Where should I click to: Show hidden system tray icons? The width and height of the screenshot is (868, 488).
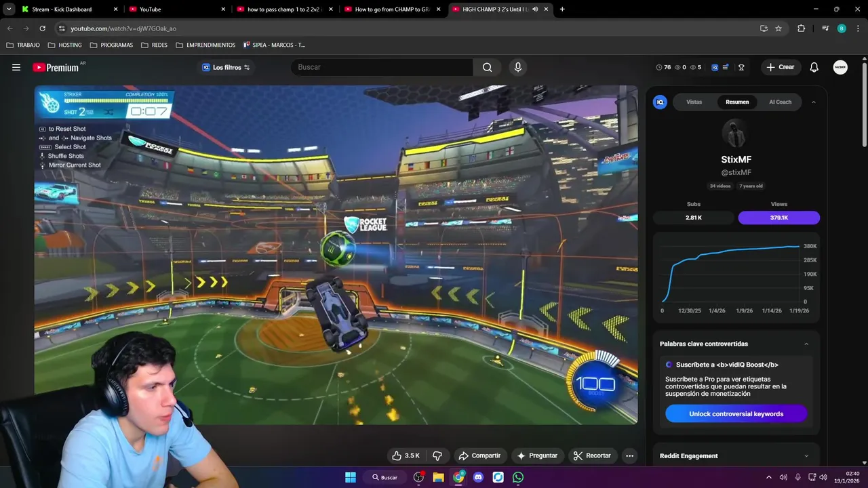point(768,477)
